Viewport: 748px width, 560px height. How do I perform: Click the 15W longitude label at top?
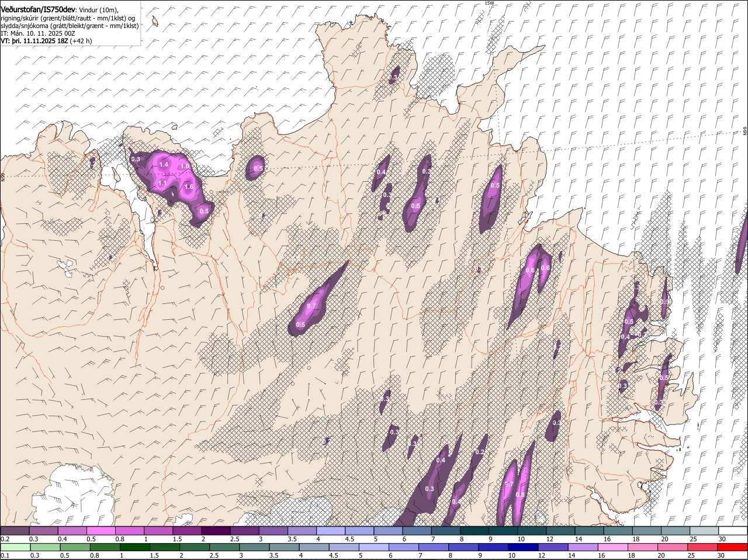tap(489, 3)
